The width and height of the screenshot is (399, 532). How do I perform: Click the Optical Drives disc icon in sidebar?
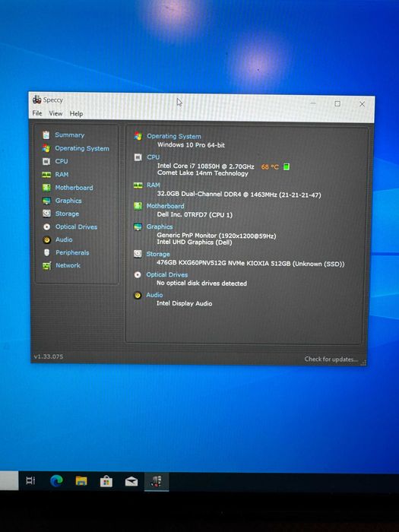[x=47, y=226]
